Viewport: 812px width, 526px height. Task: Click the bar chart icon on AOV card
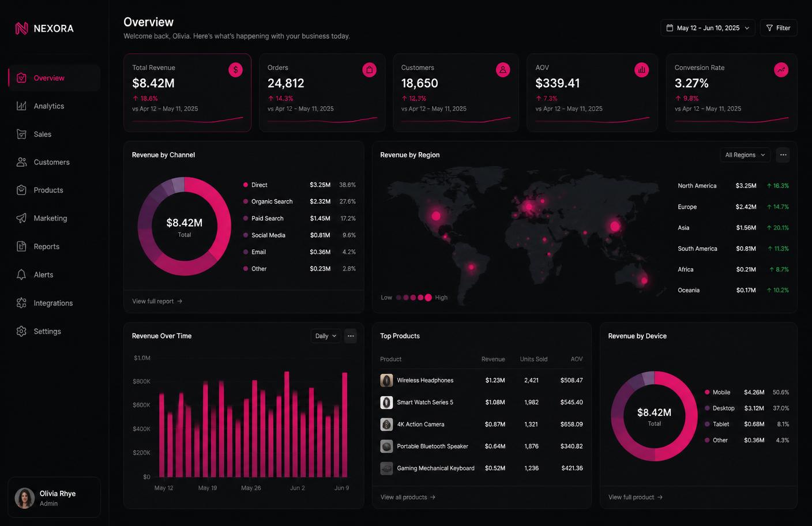(x=641, y=70)
